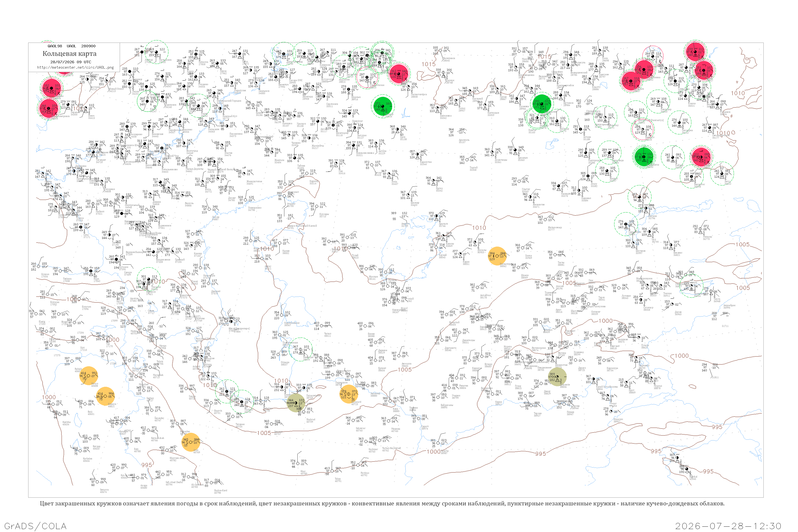Click the "Ербент" station label
This screenshot has width=798, height=532.
tap(382, 368)
